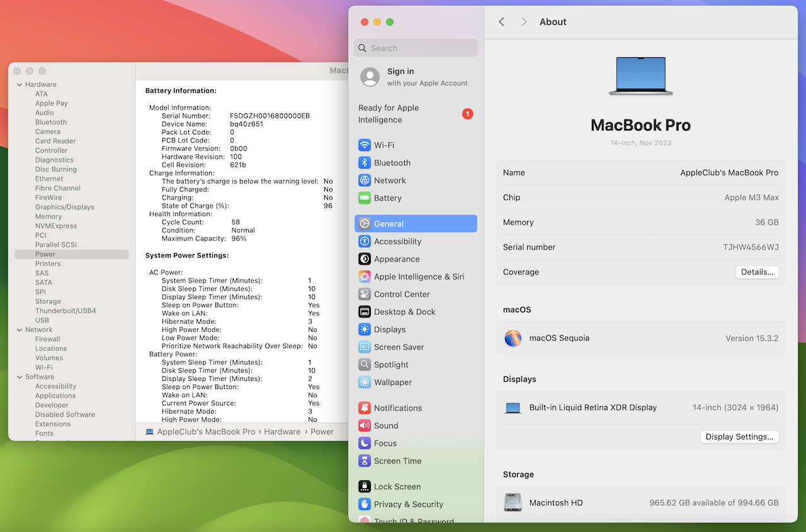Screen dimensions: 806x532
Task: Select Firewall under Network
Action: point(48,339)
